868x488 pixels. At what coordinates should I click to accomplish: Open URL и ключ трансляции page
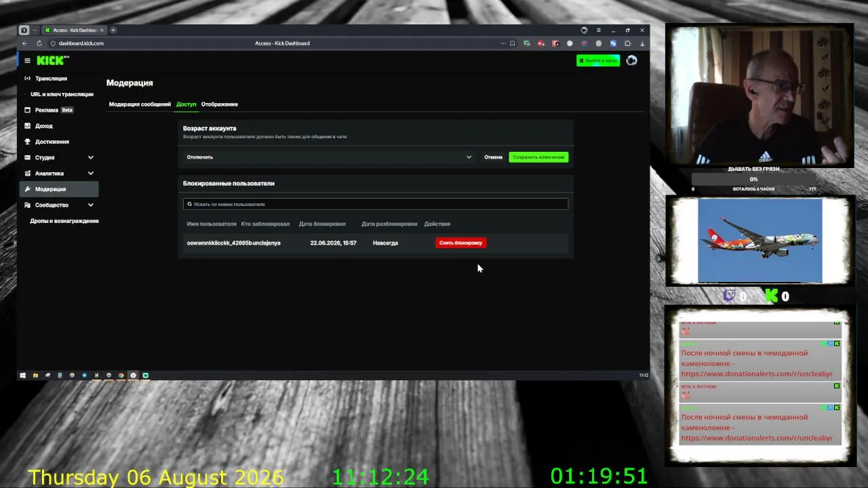[x=62, y=94]
